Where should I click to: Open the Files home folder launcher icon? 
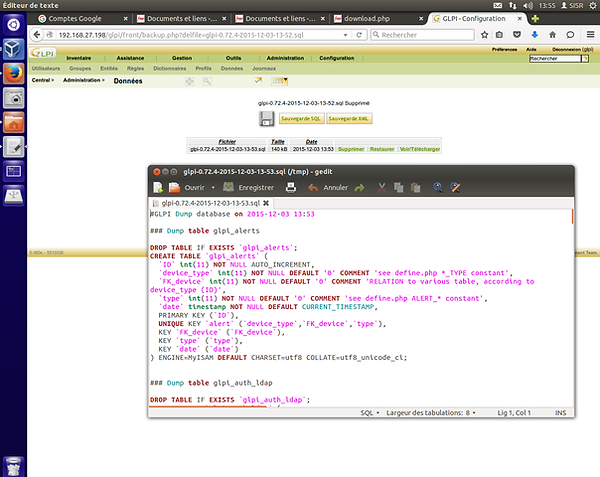pos(14,122)
